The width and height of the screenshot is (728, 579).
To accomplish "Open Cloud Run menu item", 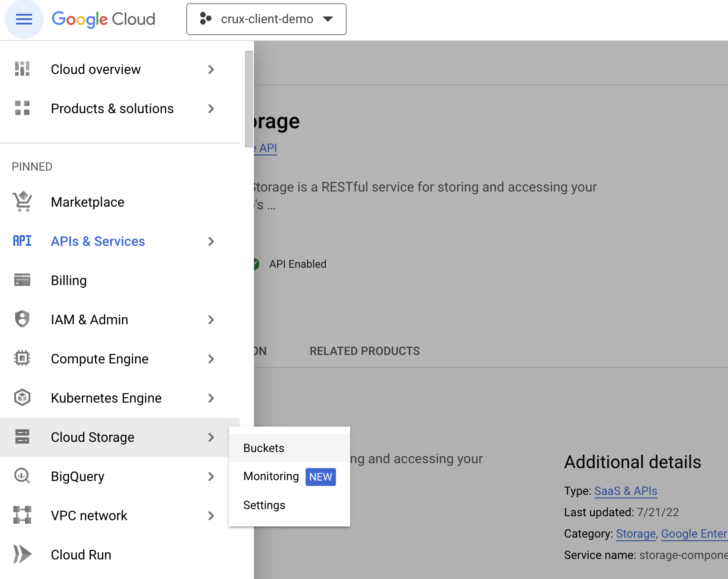I will [x=120, y=555].
